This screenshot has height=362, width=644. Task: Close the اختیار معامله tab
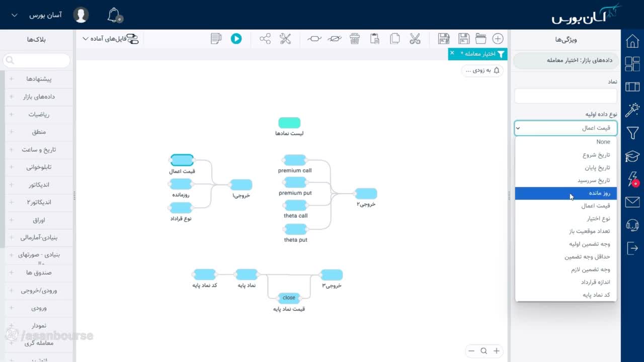pos(452,53)
